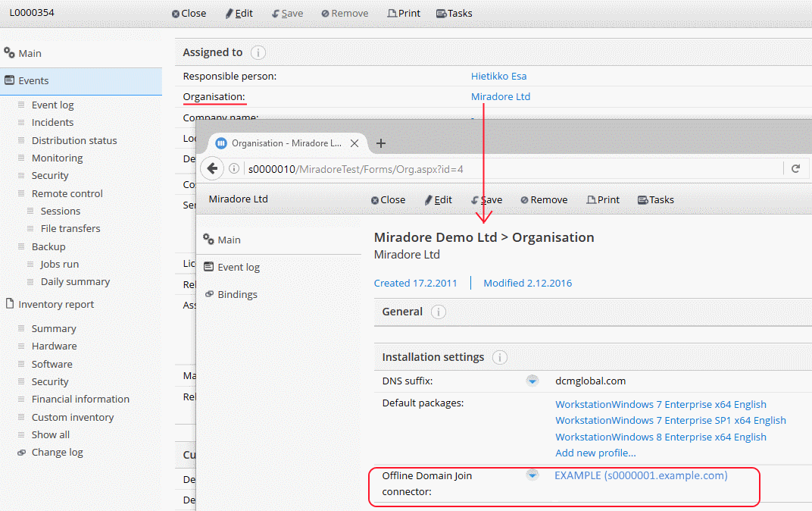Open WorkstationWindows 7 Enterprise SP1 x64 English
The height and width of the screenshot is (511, 812).
pos(670,420)
